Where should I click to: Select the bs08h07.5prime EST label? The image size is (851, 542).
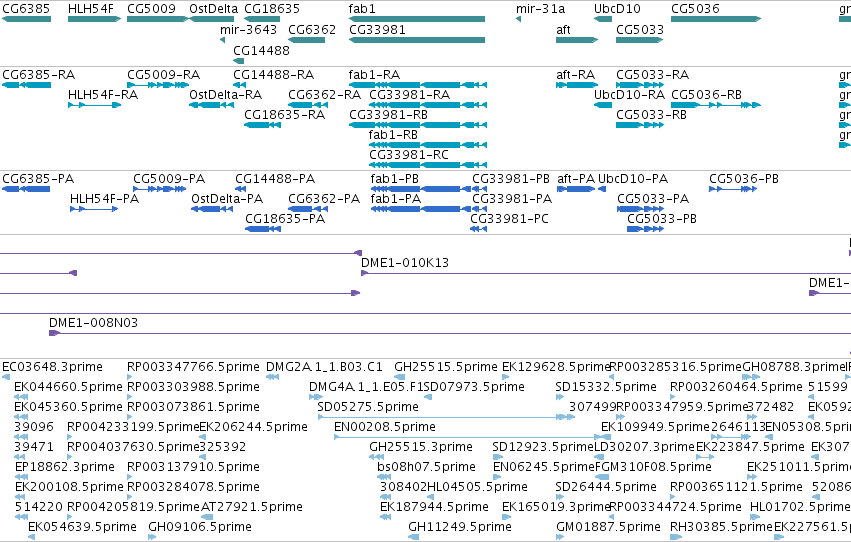[426, 467]
